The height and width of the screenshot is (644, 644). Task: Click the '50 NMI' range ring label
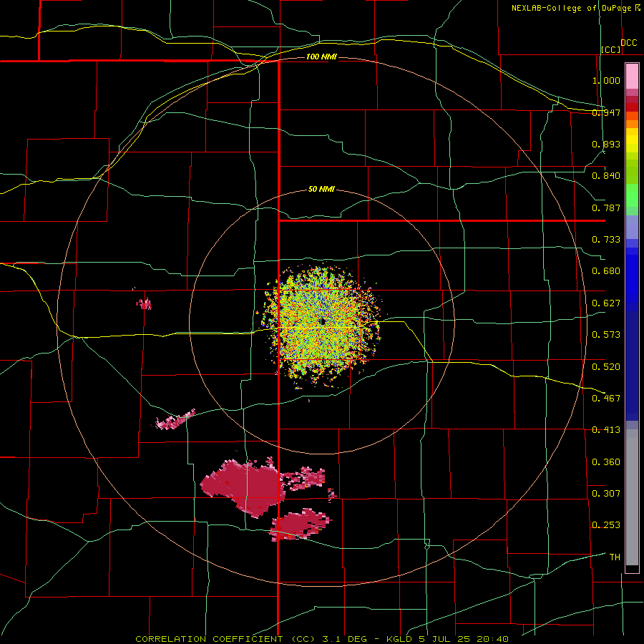tap(321, 190)
